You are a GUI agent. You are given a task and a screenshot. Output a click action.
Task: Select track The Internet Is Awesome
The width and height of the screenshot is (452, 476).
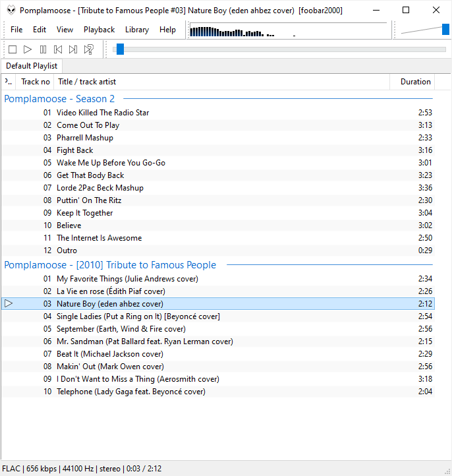point(218,238)
